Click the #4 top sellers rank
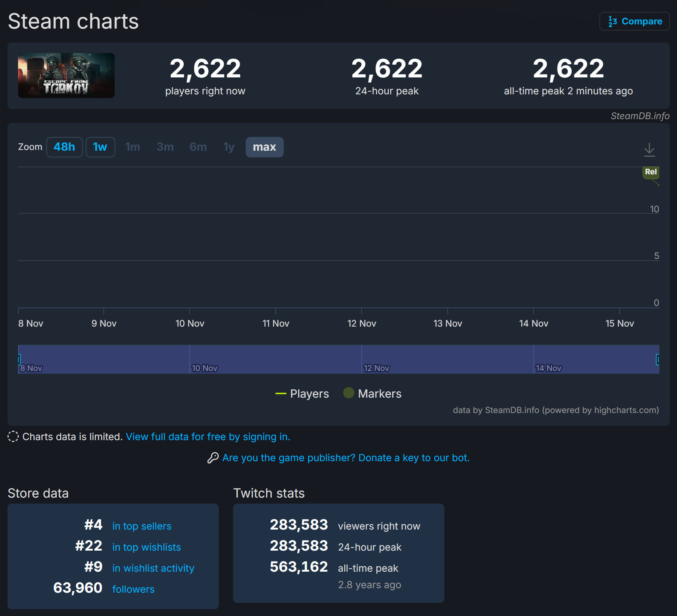 pos(93,525)
